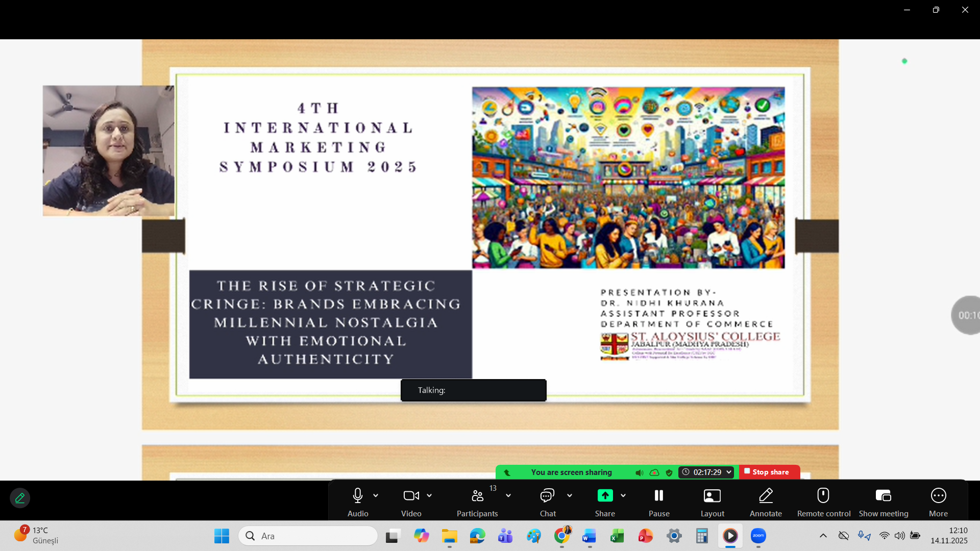Expand the video options arrow
980x551 pixels.
click(429, 496)
